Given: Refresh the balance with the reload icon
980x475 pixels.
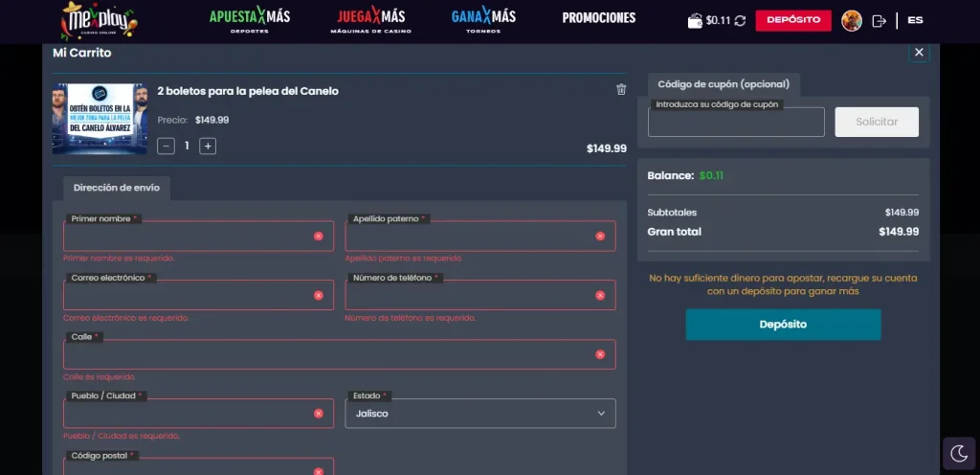Looking at the screenshot, I should 740,21.
